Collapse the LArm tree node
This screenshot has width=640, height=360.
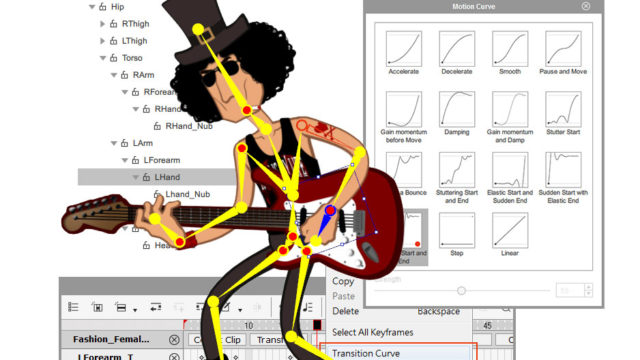coord(114,143)
